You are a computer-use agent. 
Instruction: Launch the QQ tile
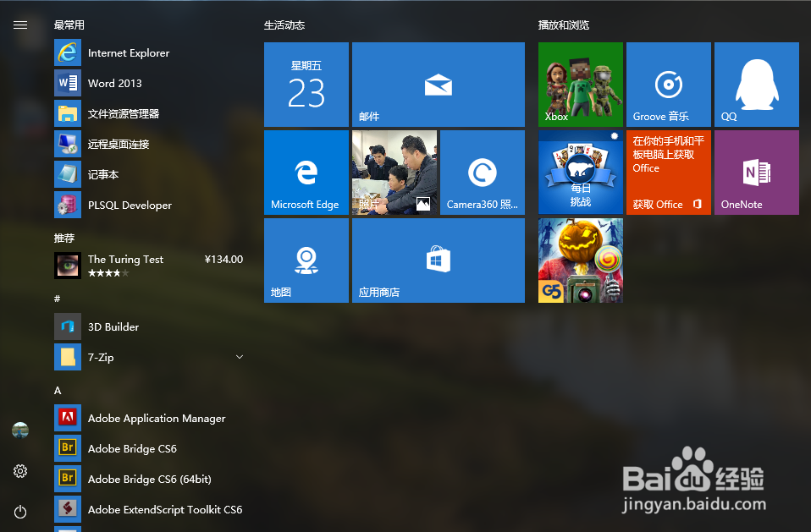(x=756, y=85)
